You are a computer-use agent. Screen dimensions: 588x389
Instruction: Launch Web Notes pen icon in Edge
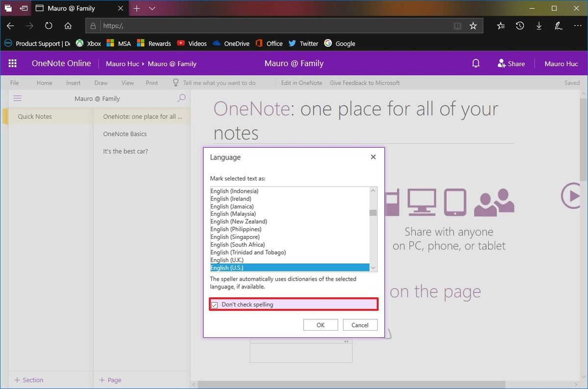[558, 26]
